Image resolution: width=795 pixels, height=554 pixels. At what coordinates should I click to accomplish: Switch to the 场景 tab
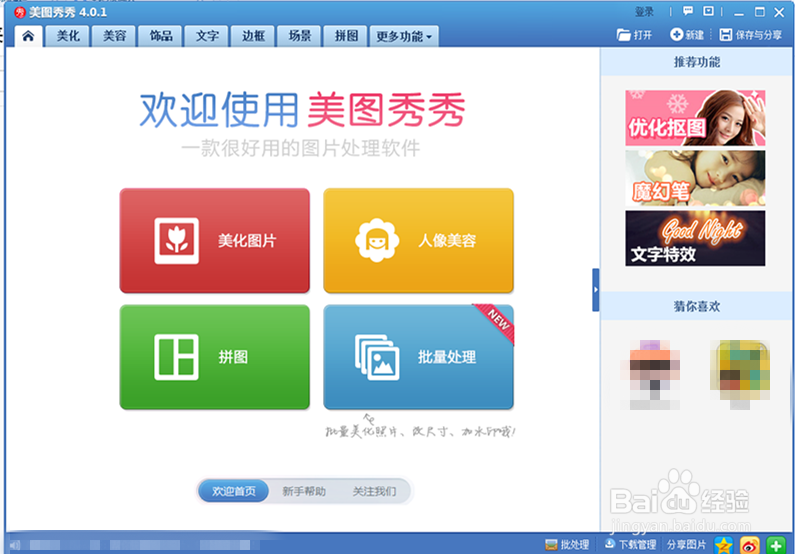pos(300,36)
